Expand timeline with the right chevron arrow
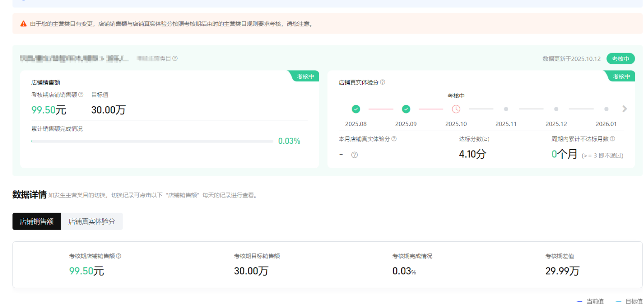Image resolution: width=644 pixels, height=308 pixels. pyautogui.click(x=625, y=109)
